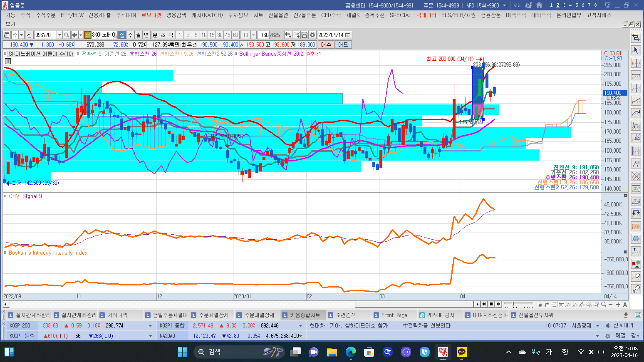Open the 서울경제 news source dropdown
Screen dimensions: 644x362
(x=597, y=326)
